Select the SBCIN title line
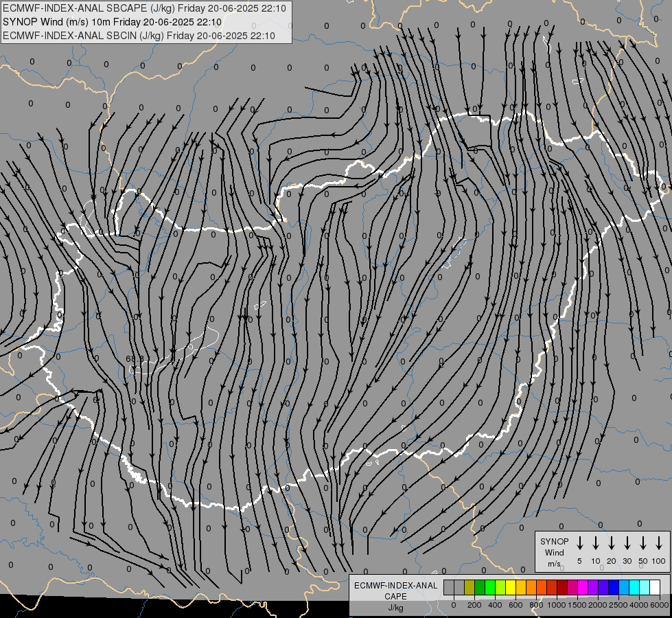 point(139,36)
